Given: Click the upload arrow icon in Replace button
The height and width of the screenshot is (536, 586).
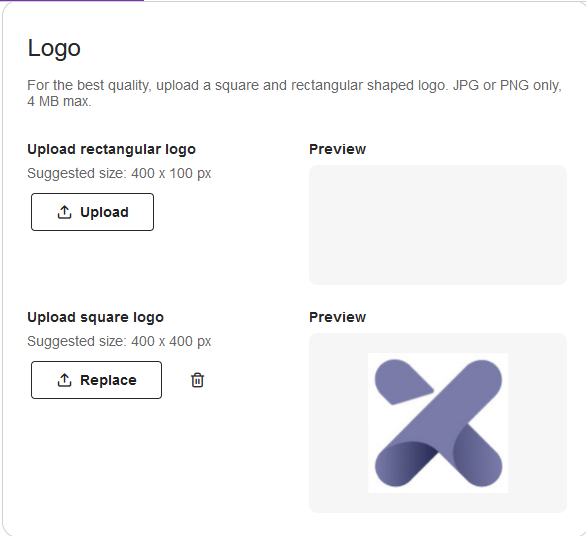Looking at the screenshot, I should click(64, 380).
